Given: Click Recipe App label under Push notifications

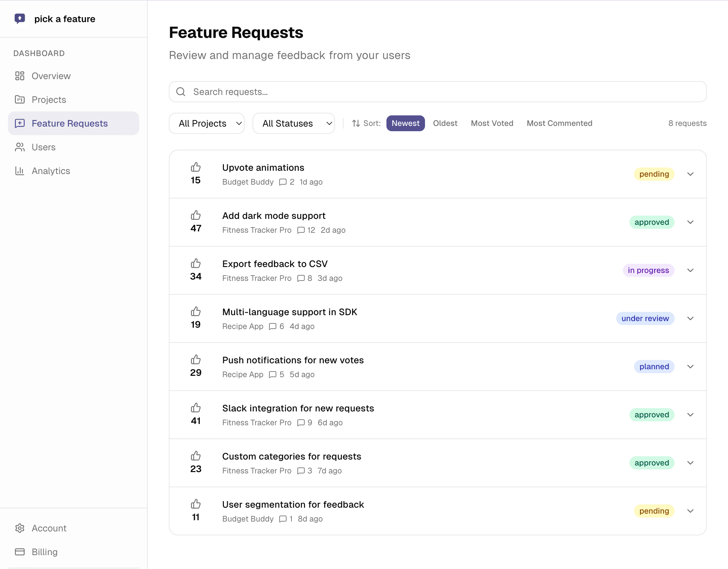Looking at the screenshot, I should 243,374.
